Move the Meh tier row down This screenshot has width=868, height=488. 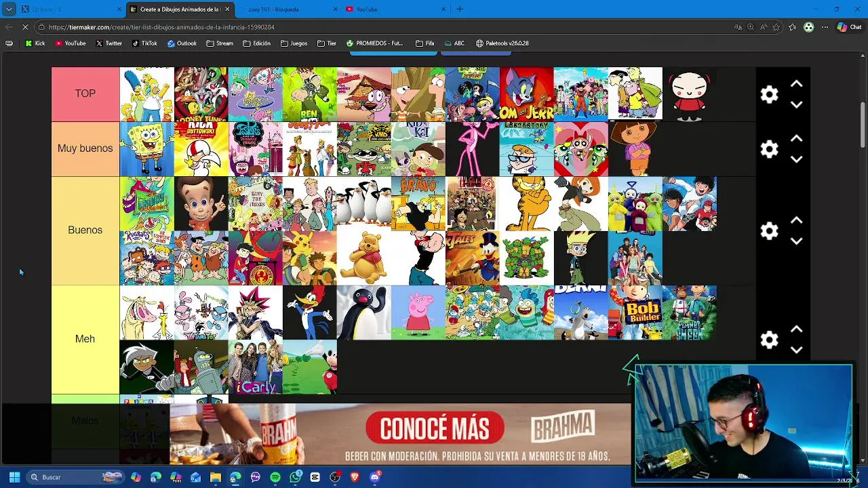click(797, 350)
